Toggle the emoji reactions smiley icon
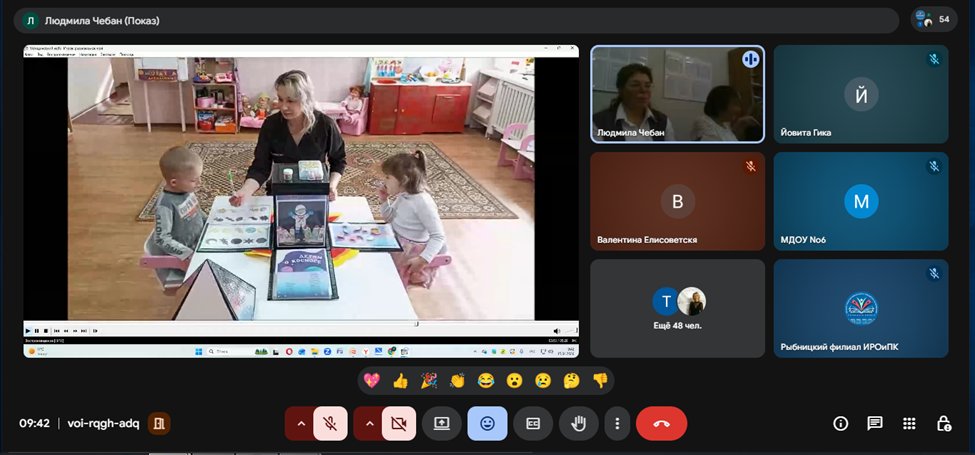The width and height of the screenshot is (975, 455). (487, 423)
